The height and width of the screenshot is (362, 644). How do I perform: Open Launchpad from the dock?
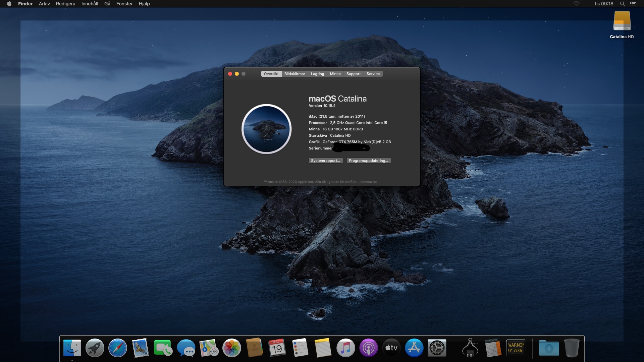[95, 348]
